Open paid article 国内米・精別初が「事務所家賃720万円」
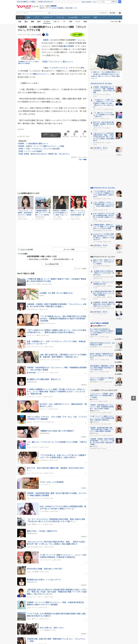The image size is (138, 644). (x=102, y=356)
